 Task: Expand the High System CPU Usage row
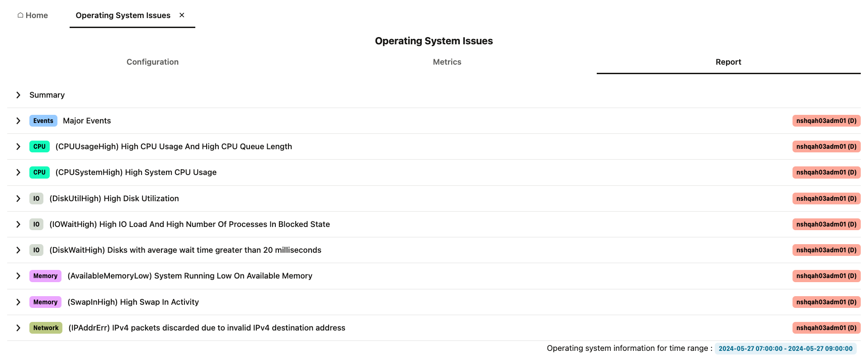point(19,172)
